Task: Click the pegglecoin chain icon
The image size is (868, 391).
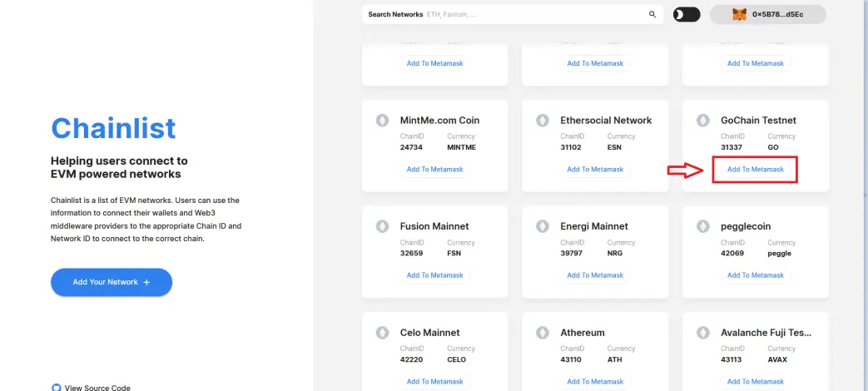Action: 703,226
